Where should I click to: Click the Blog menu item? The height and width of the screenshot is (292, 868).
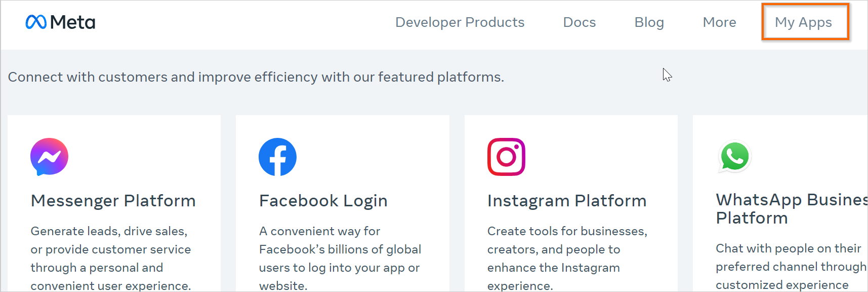click(x=649, y=22)
